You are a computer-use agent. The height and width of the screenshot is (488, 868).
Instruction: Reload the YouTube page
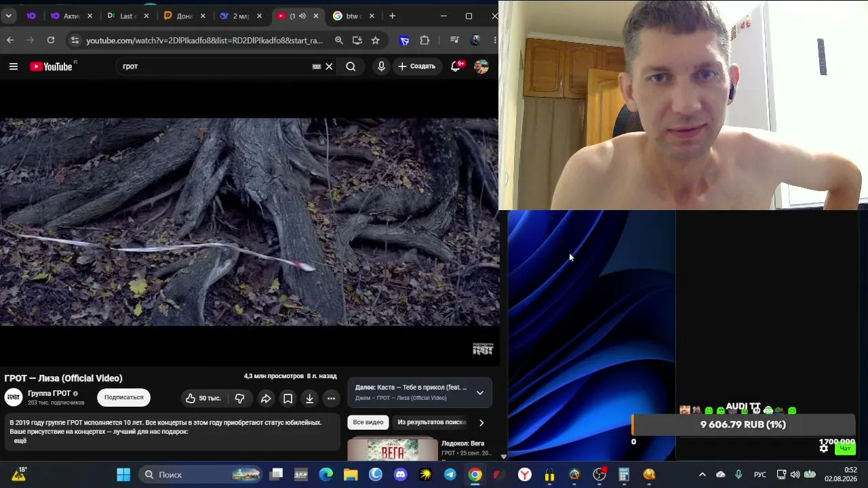click(50, 41)
